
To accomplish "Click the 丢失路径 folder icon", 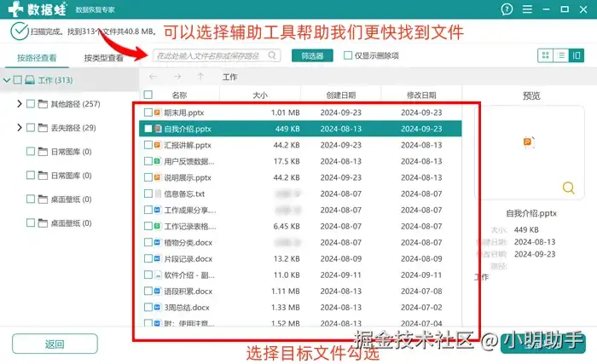I will tap(43, 128).
